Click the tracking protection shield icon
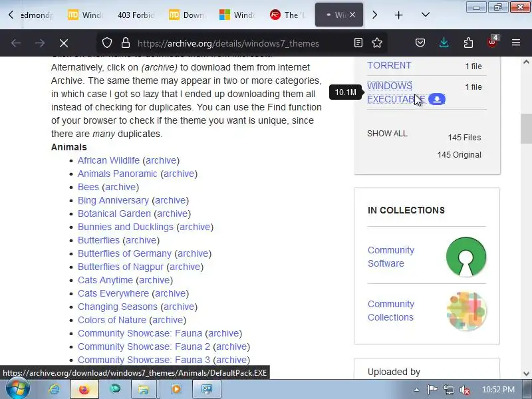 [107, 43]
